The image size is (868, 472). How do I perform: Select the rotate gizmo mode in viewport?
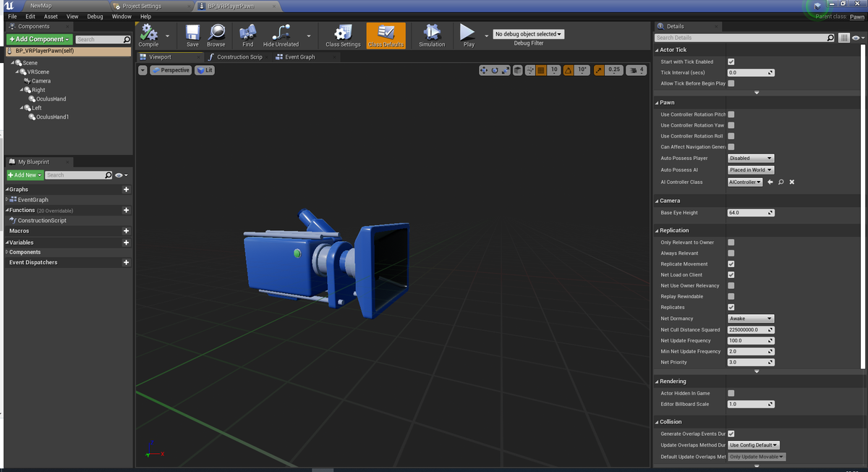(495, 70)
